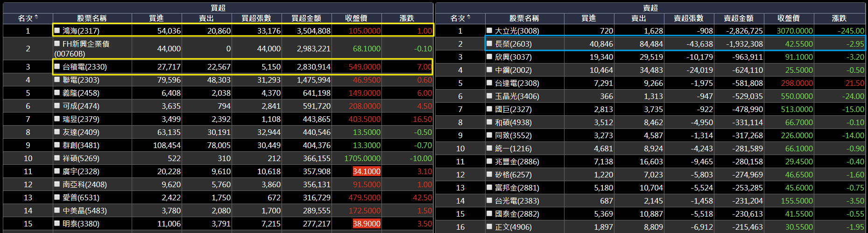Tick the checkbox for 統一(1216)

(x=489, y=148)
